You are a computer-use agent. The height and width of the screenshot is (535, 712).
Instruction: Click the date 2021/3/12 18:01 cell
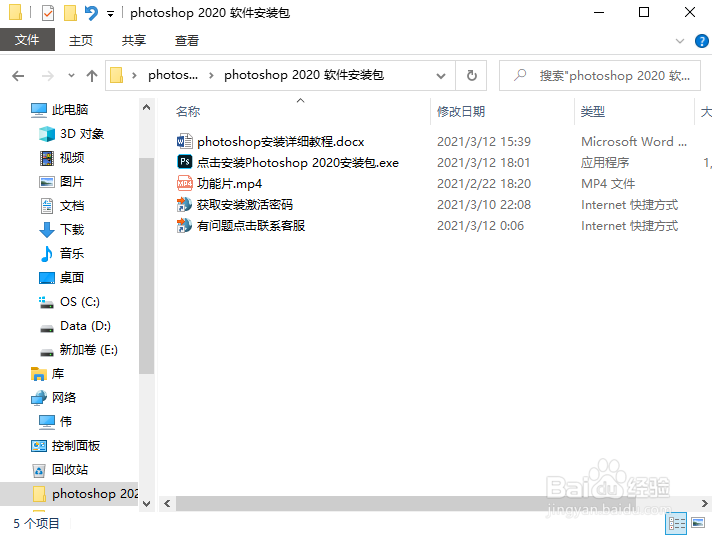[x=484, y=163]
